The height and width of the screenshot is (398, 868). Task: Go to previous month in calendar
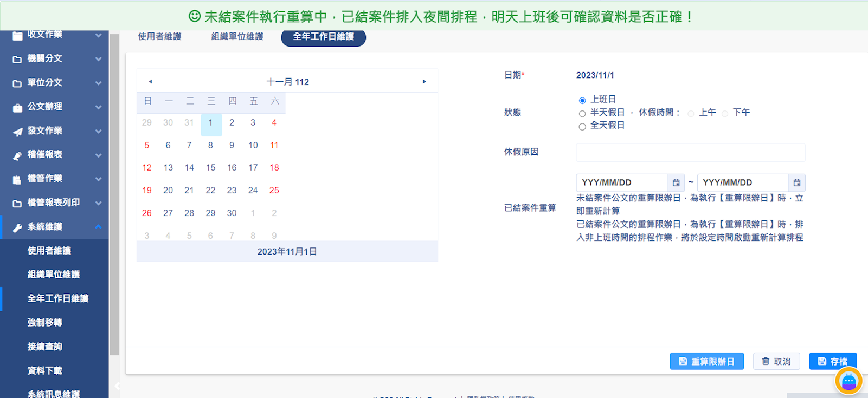(150, 82)
